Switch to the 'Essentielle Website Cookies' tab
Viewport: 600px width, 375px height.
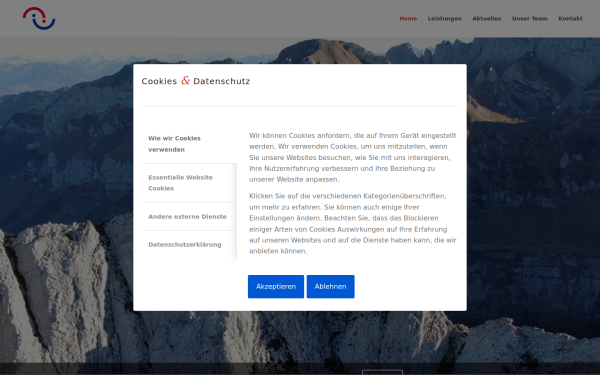pos(189,183)
